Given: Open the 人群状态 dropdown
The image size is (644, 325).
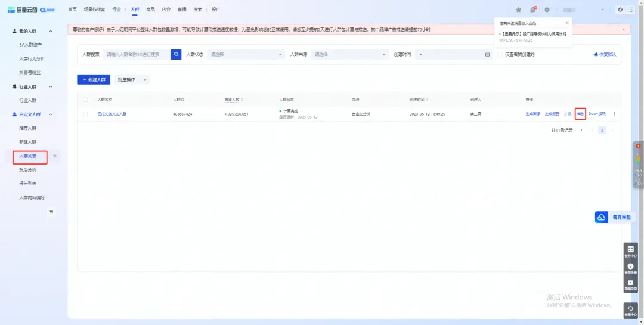Looking at the screenshot, I should point(245,54).
